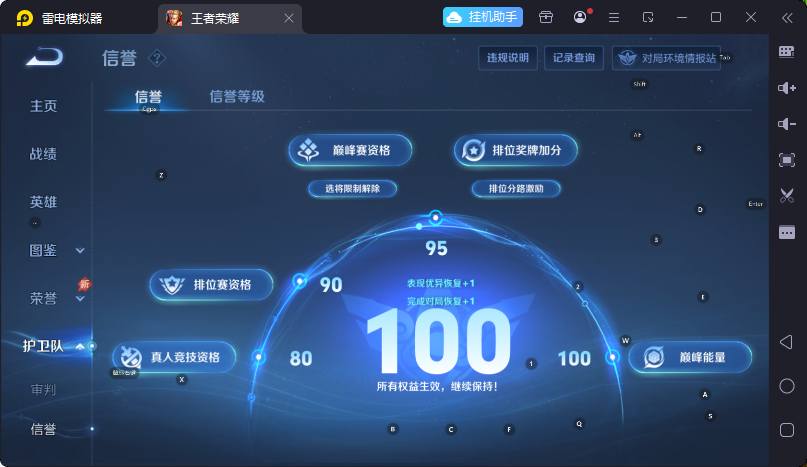Select the 信誉 tab
The image size is (807, 467).
[x=148, y=96]
